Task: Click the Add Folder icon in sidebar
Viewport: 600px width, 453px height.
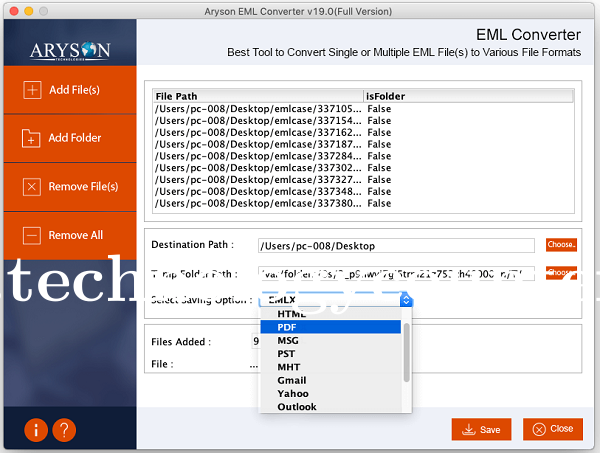Action: click(x=31, y=138)
